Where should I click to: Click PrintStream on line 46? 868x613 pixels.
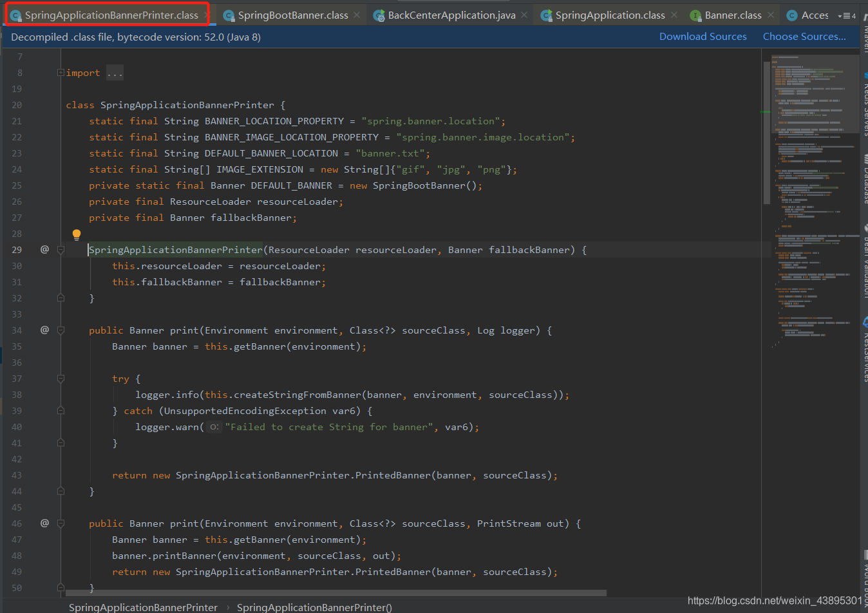tap(509, 523)
